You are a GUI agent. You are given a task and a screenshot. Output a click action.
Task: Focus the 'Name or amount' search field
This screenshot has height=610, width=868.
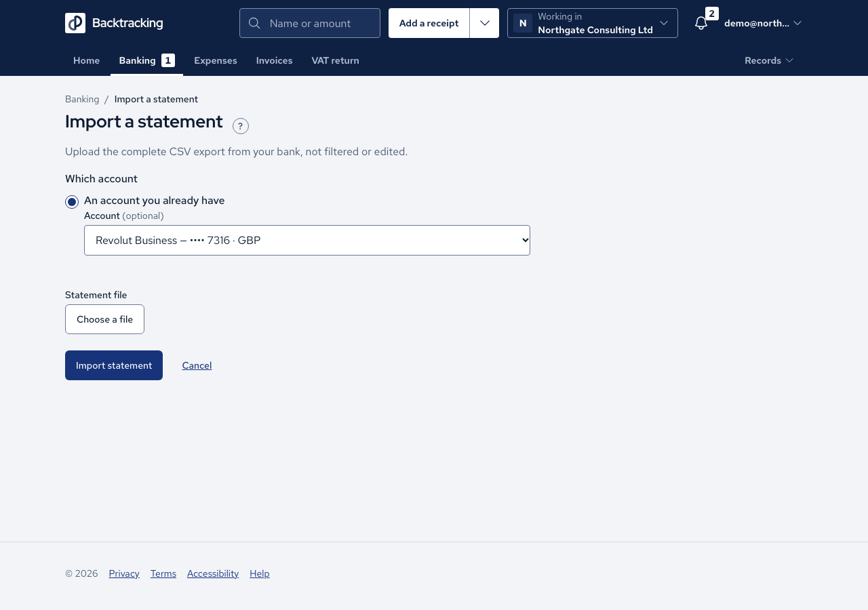pos(310,23)
